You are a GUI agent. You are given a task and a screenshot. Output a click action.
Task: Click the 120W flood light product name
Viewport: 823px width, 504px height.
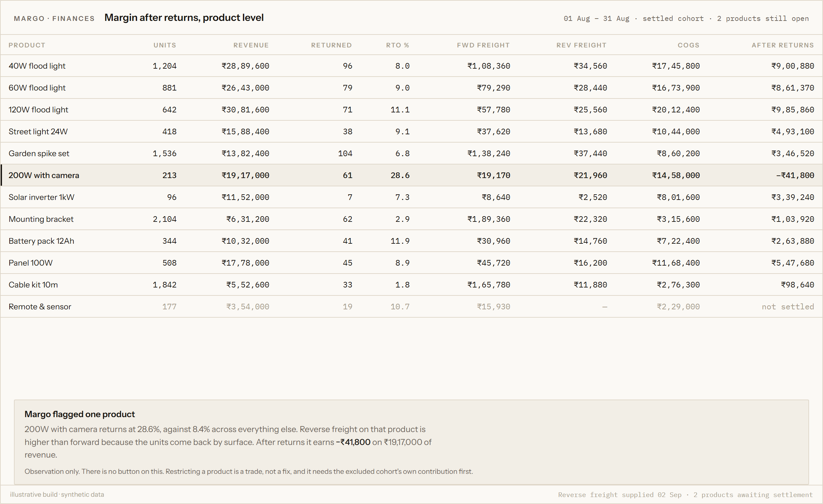[x=38, y=109]
